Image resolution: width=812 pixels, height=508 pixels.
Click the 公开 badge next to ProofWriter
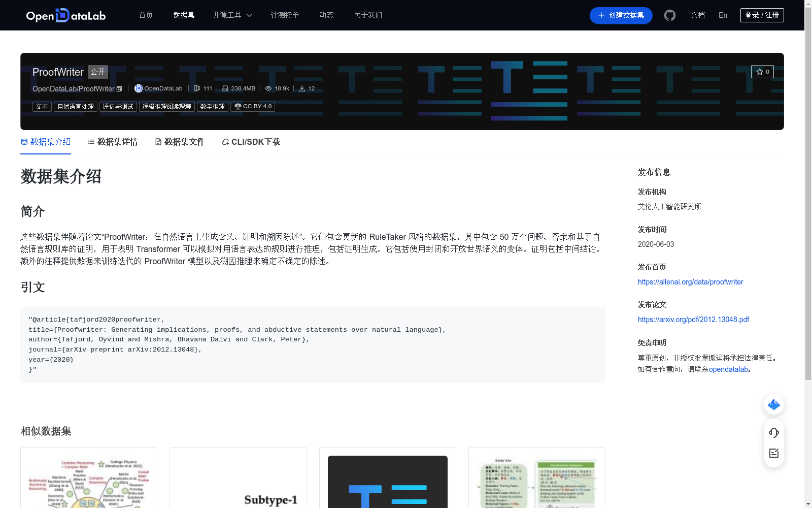[x=98, y=72]
